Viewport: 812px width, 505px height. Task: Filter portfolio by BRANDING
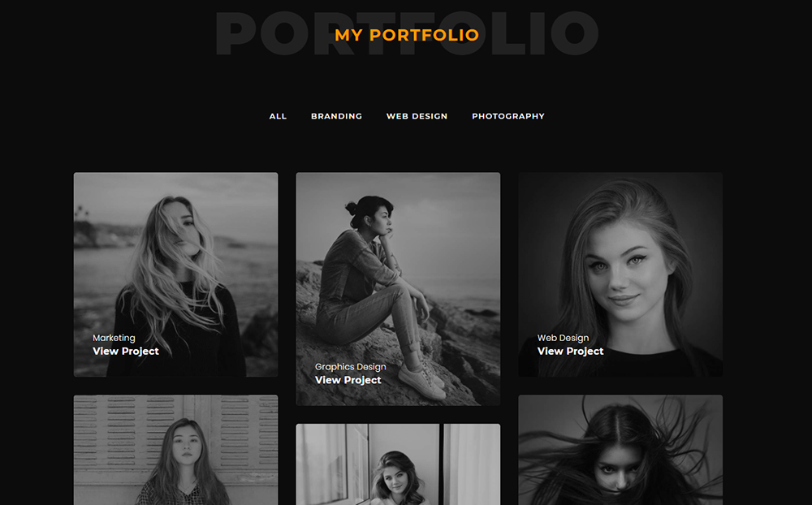pos(337,116)
